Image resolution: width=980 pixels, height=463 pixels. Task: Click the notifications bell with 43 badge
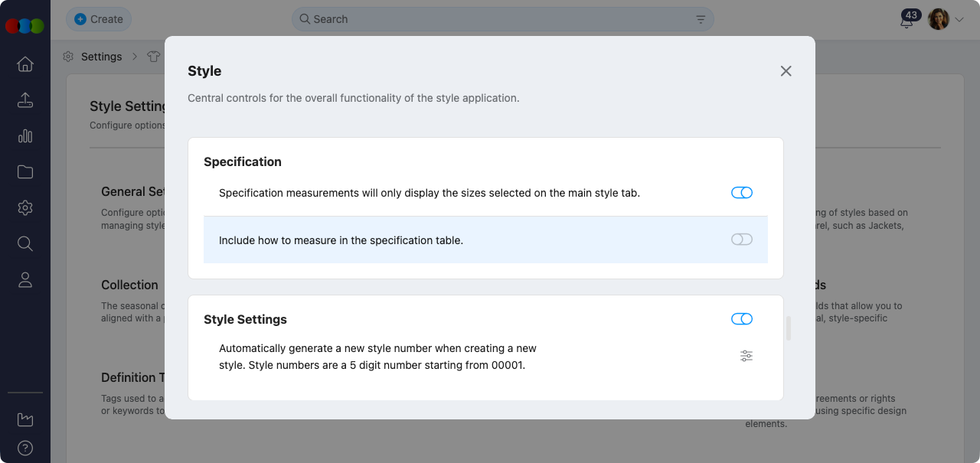906,21
